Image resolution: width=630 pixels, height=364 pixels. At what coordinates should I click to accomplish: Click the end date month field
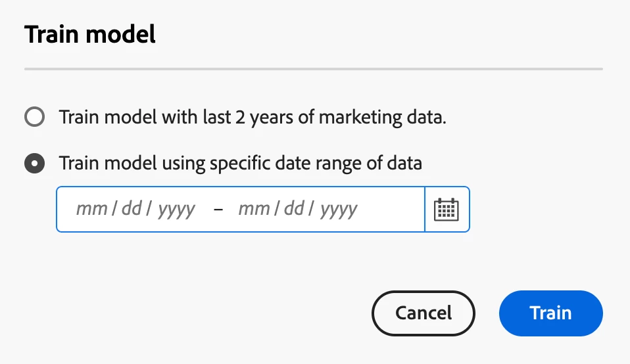coord(254,210)
